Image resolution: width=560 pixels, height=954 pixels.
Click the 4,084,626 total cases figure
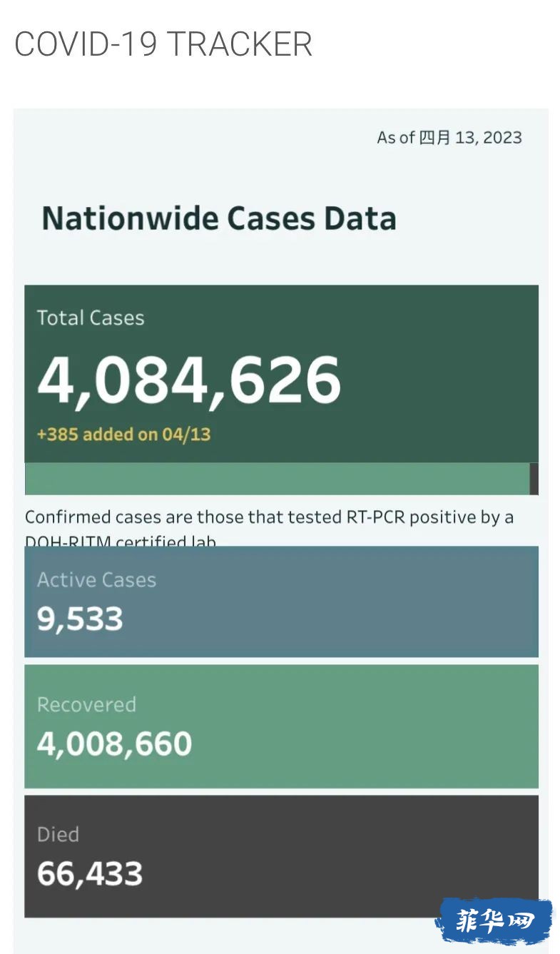(189, 379)
